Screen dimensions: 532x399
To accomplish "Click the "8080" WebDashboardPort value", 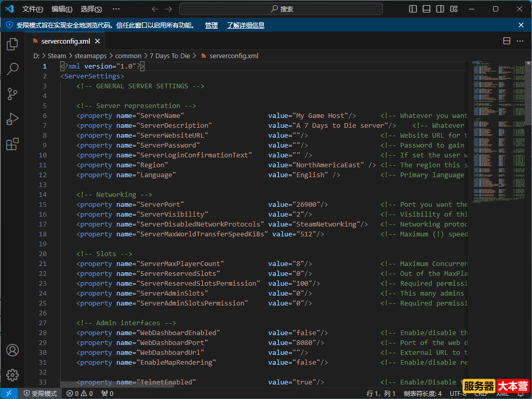I will point(304,343).
